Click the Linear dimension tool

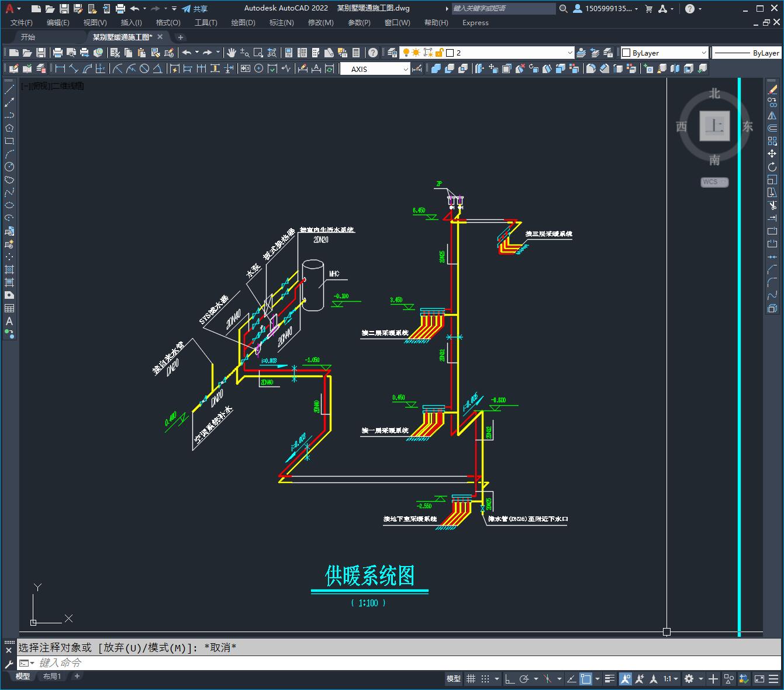click(x=60, y=68)
